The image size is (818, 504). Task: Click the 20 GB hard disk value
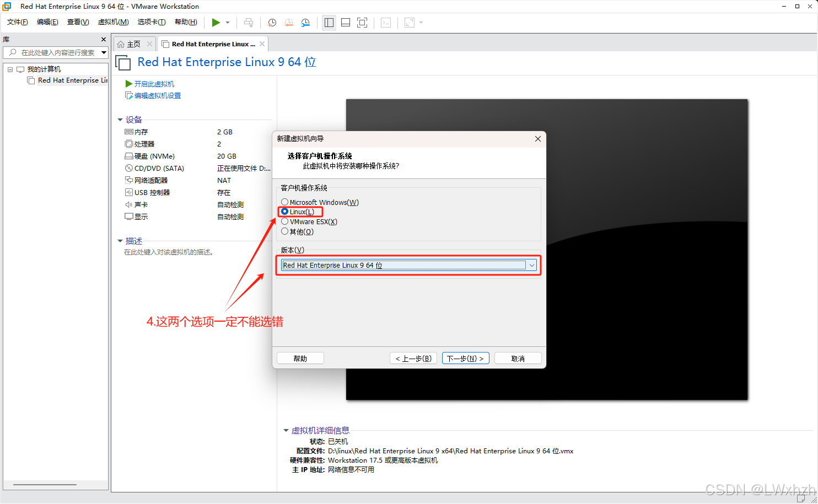227,156
